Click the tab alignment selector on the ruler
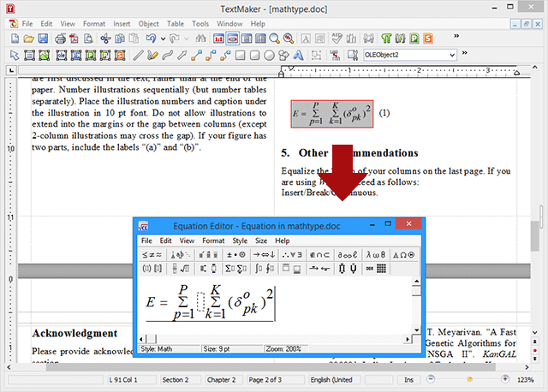The height and width of the screenshot is (392, 548). pyautogui.click(x=11, y=70)
